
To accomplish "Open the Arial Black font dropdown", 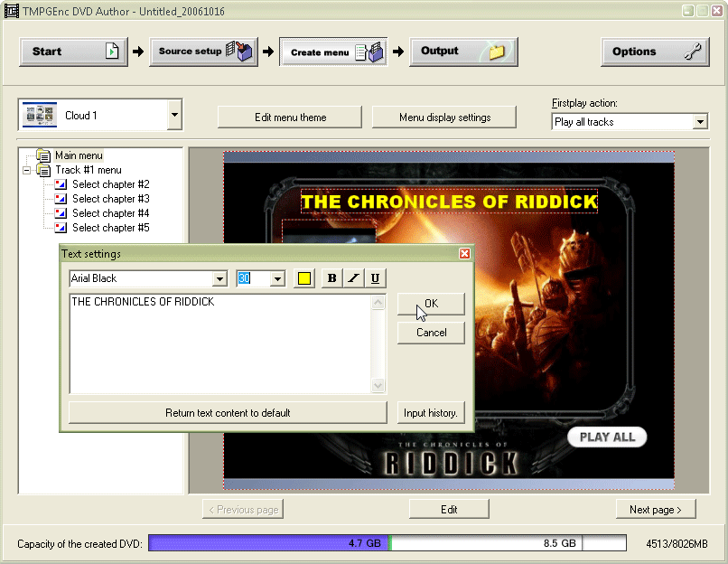I will 219,278.
